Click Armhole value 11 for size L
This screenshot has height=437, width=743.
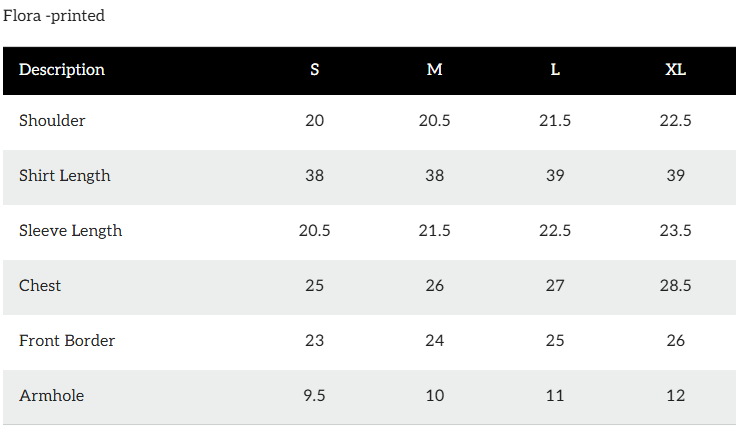(555, 396)
